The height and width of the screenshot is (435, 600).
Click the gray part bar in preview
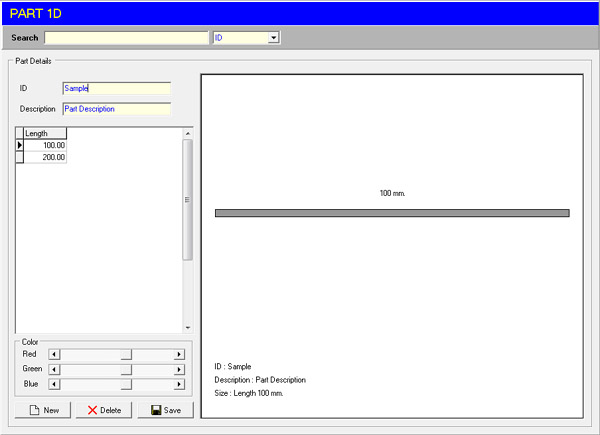point(392,213)
